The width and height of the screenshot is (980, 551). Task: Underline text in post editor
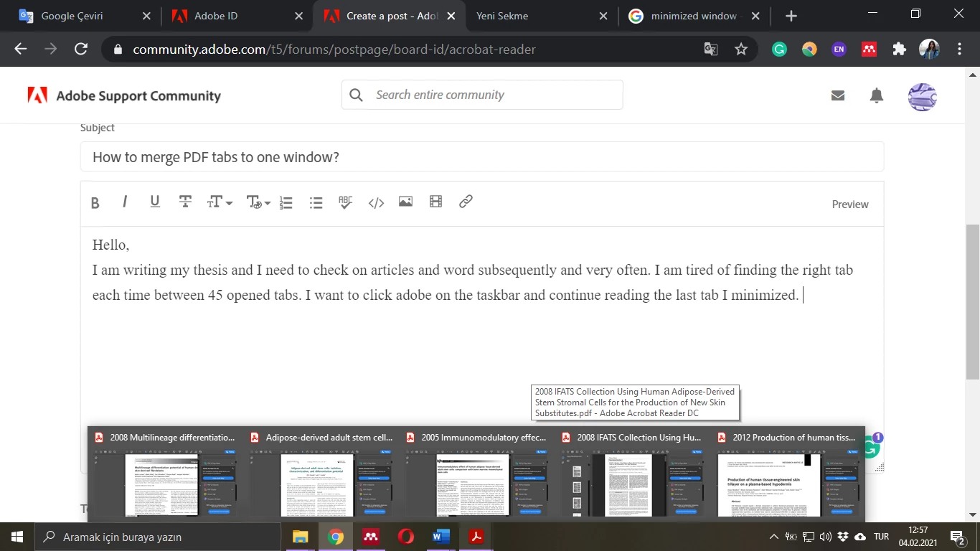point(155,202)
